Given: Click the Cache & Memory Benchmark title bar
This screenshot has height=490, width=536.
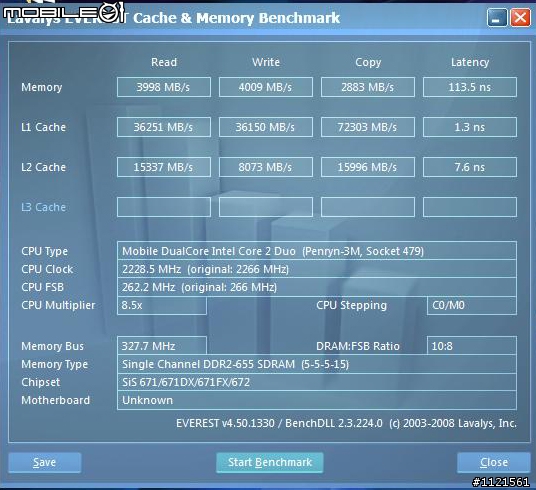Looking at the screenshot, I should coord(237,18).
